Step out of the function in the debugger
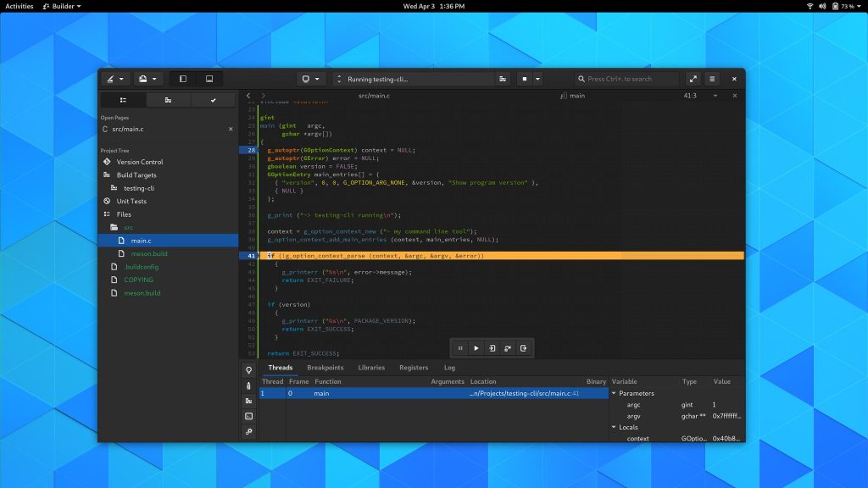Image resolution: width=868 pixels, height=488 pixels. [x=523, y=348]
